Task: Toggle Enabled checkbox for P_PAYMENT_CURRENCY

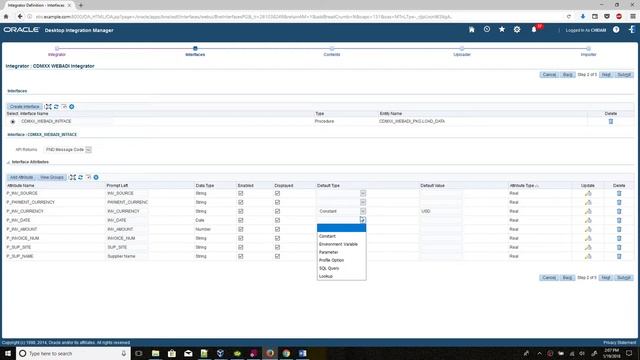Action: [240, 202]
